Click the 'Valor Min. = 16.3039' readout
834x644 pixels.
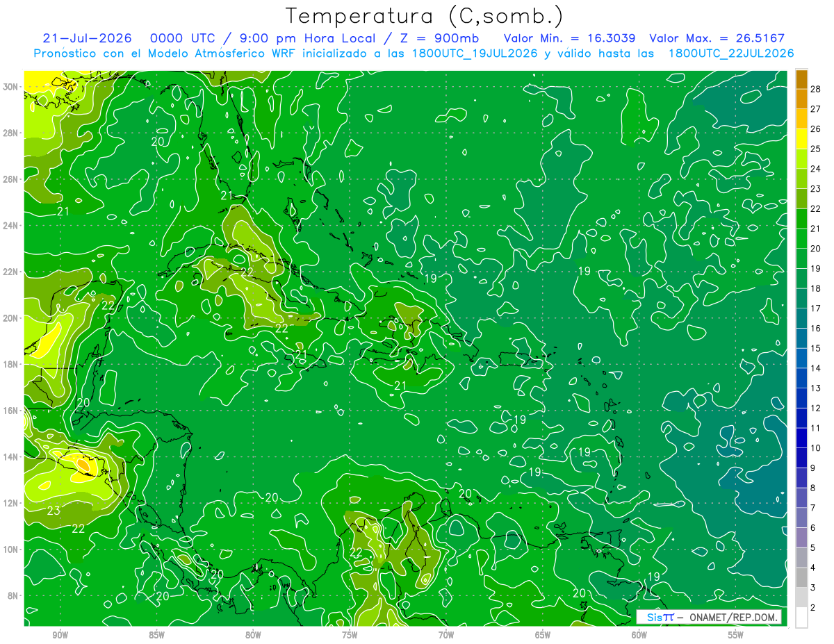click(x=570, y=38)
